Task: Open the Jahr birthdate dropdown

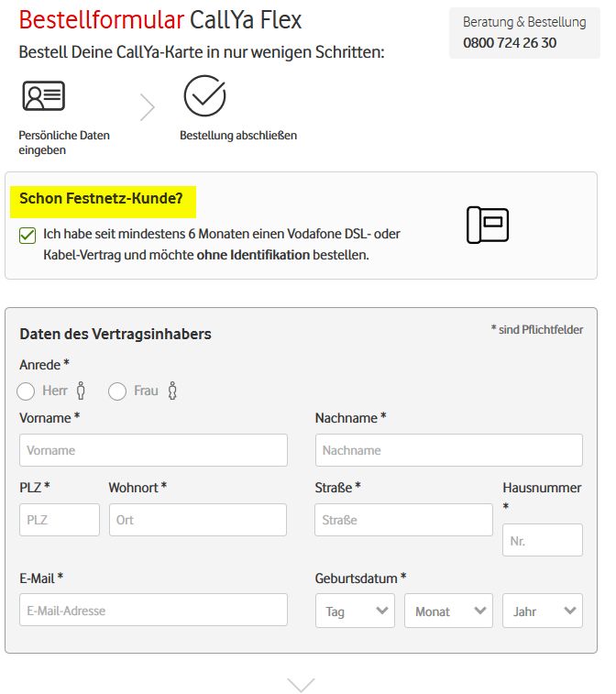Action: pos(543,611)
